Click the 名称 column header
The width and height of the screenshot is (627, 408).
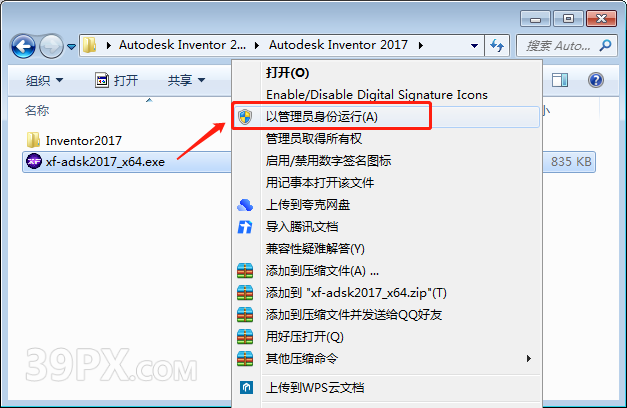pyautogui.click(x=37, y=110)
